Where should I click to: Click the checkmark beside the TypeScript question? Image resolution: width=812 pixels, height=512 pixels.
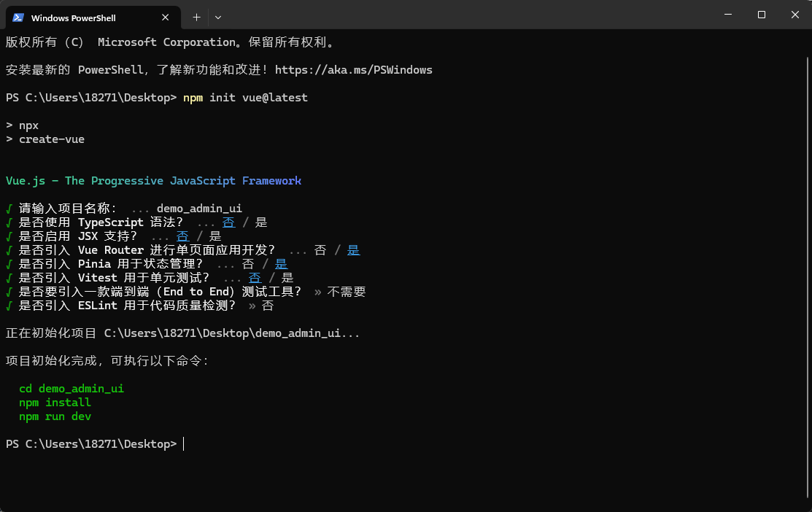[x=7, y=222]
